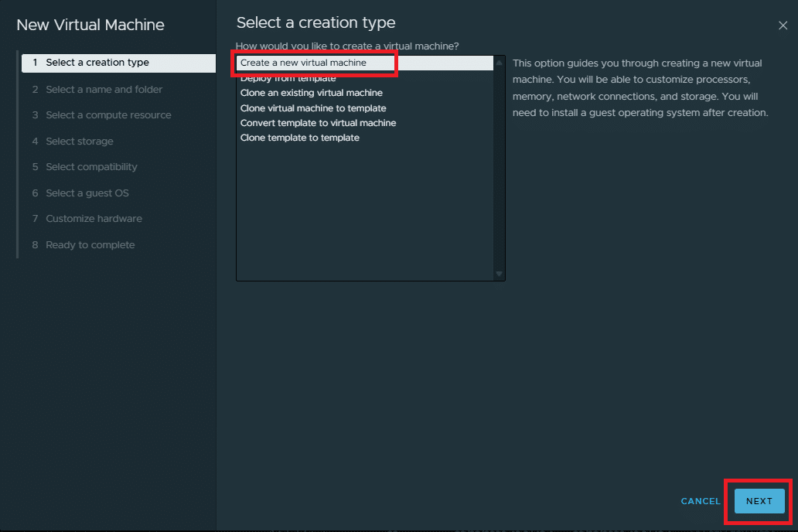Choose Deploy from template option
The width and height of the screenshot is (798, 532).
tap(288, 78)
